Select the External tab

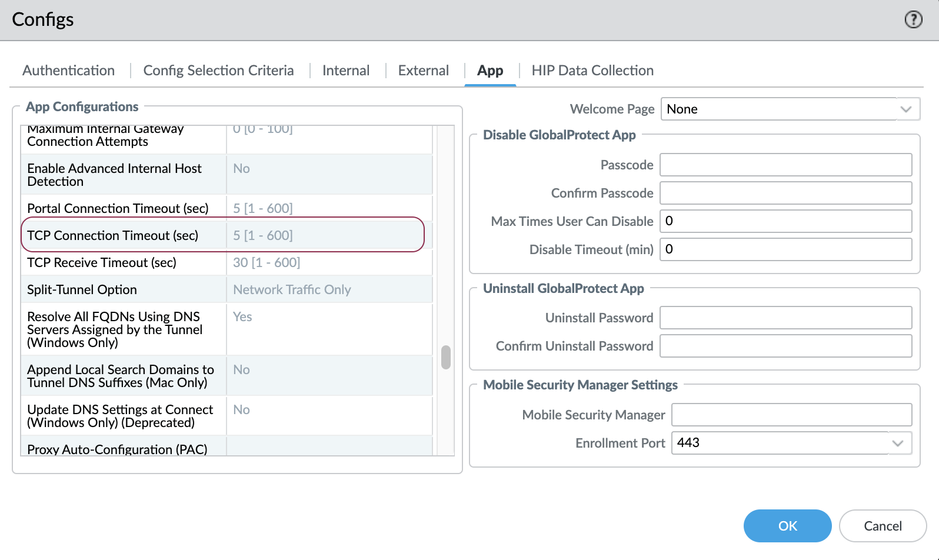click(x=423, y=71)
